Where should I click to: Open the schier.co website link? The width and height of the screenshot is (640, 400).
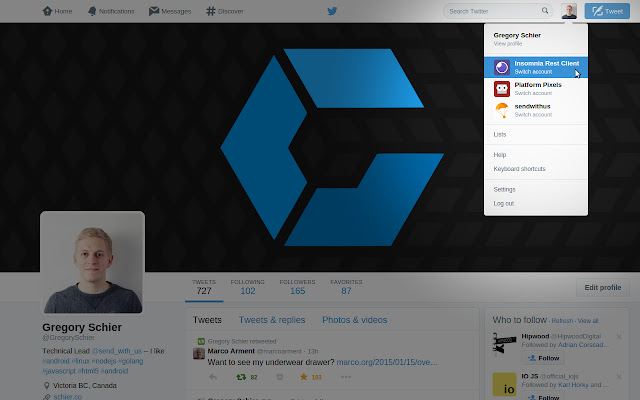point(68,397)
